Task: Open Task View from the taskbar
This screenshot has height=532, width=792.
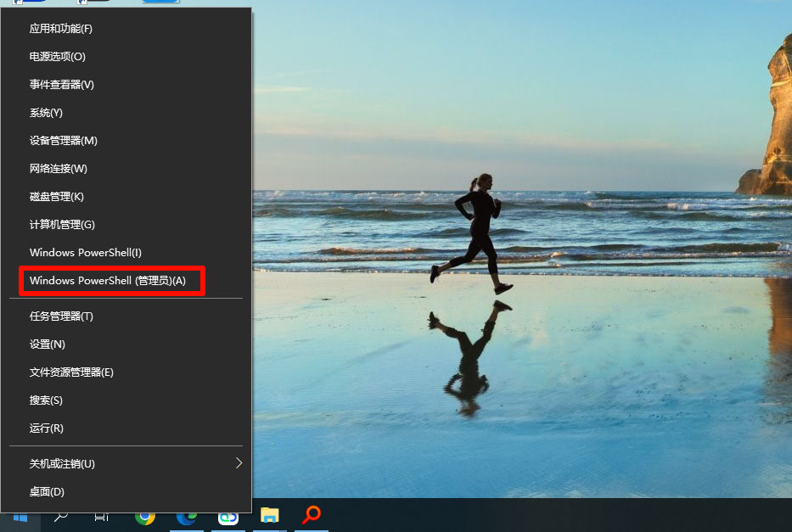Action: [102, 515]
